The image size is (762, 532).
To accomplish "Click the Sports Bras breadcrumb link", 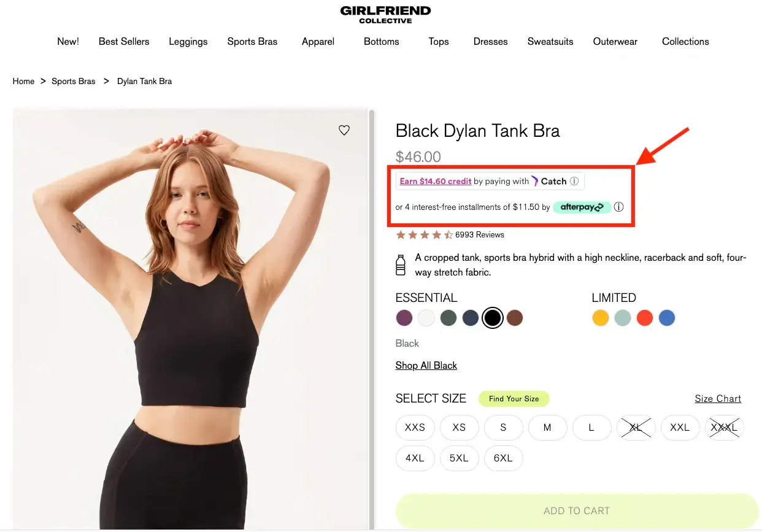I will click(x=73, y=81).
